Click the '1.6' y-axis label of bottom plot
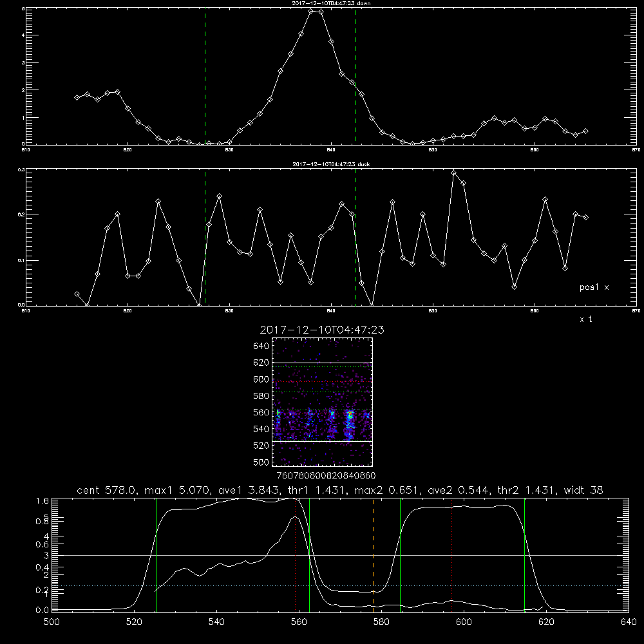 (x=43, y=501)
